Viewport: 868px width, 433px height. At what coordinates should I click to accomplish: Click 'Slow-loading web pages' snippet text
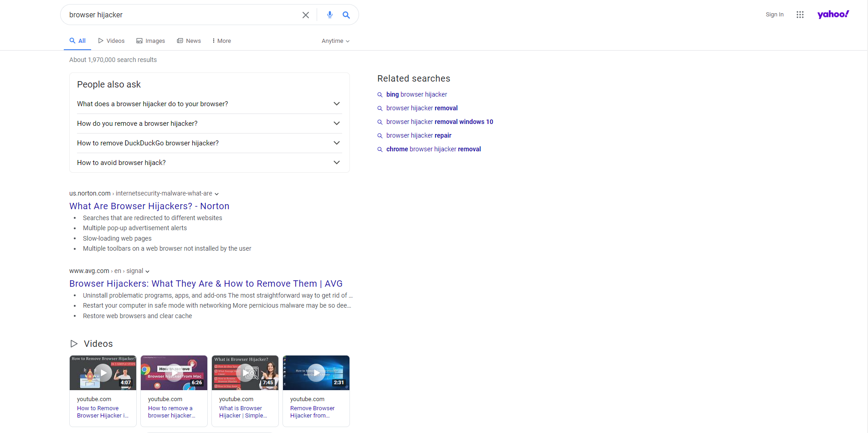pos(117,238)
